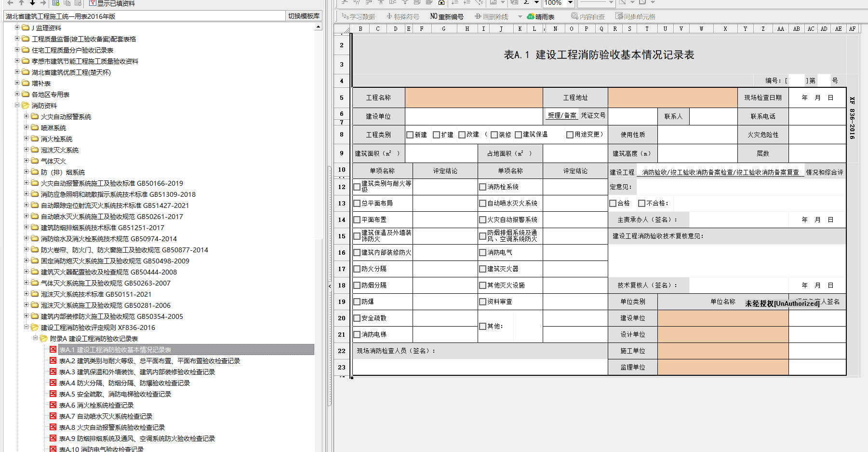Click the black move-down arrow icon
This screenshot has height=452, width=868.
(x=32, y=2)
